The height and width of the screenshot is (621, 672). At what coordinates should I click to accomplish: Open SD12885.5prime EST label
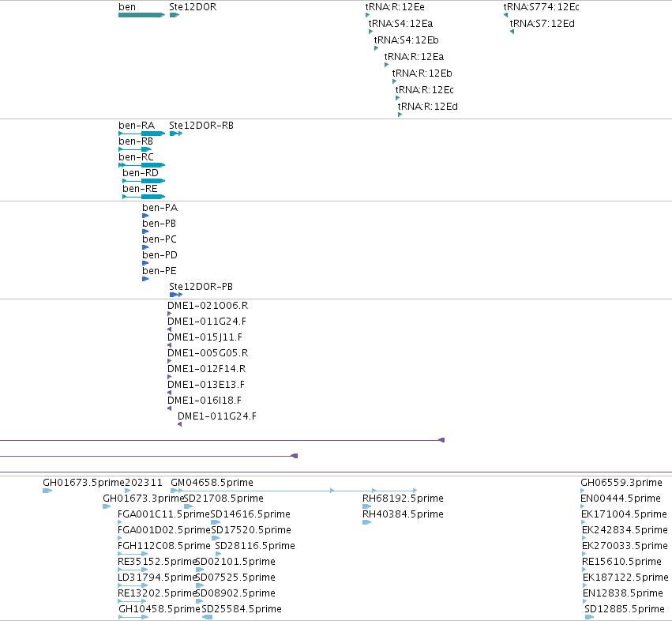[x=625, y=609]
